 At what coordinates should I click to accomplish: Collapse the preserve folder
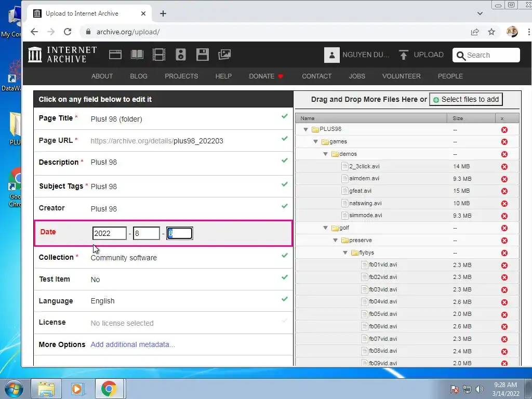tap(335, 240)
